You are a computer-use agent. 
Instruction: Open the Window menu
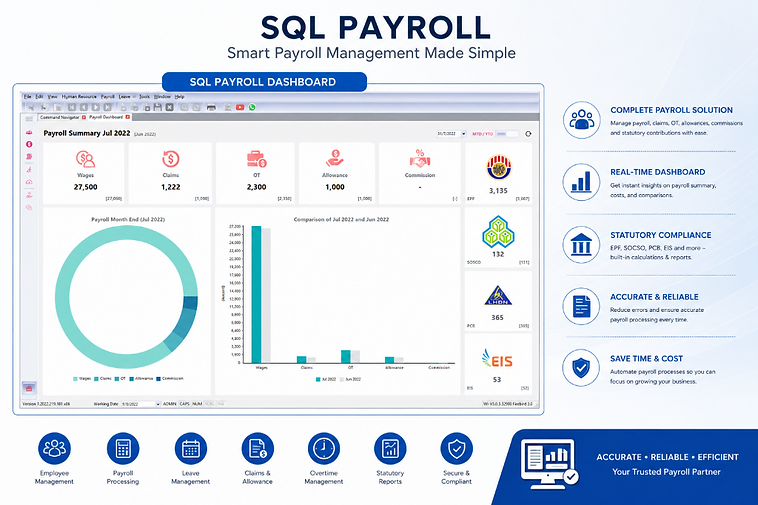point(162,97)
